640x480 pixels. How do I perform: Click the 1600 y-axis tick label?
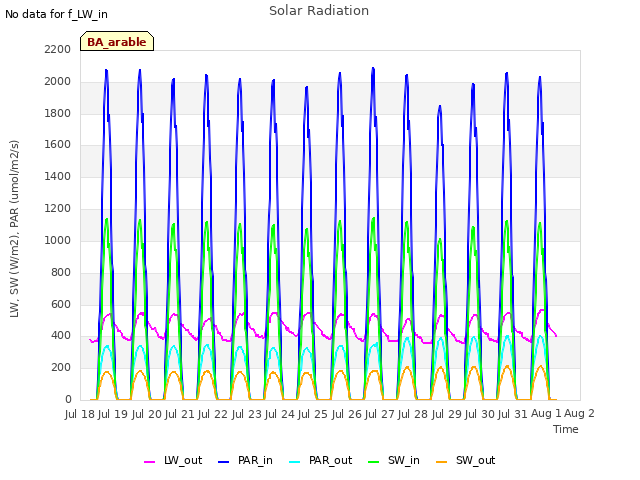(58, 144)
